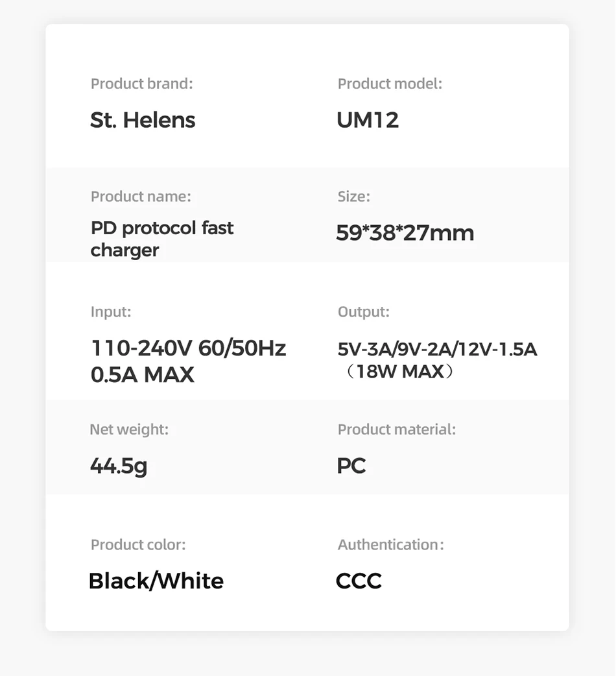Select the Black/White color value
This screenshot has height=676, width=616.
tap(156, 581)
